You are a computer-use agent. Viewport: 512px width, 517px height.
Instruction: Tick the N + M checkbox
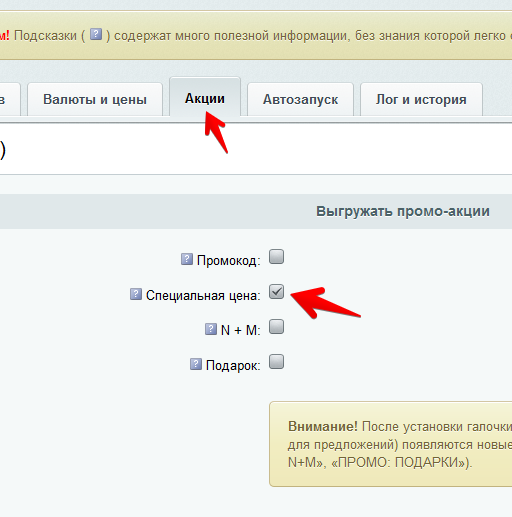point(276,327)
